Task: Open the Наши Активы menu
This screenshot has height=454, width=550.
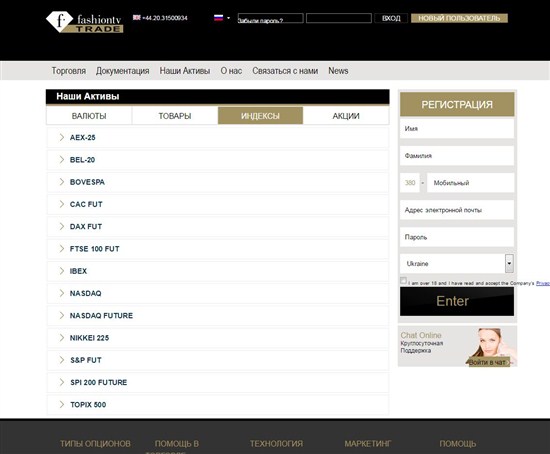Action: pyautogui.click(x=185, y=71)
